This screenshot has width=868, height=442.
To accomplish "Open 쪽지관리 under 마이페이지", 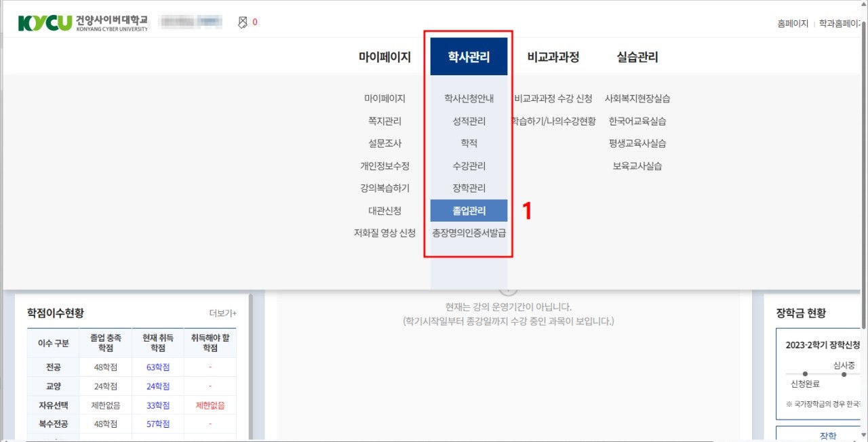I will [x=384, y=121].
